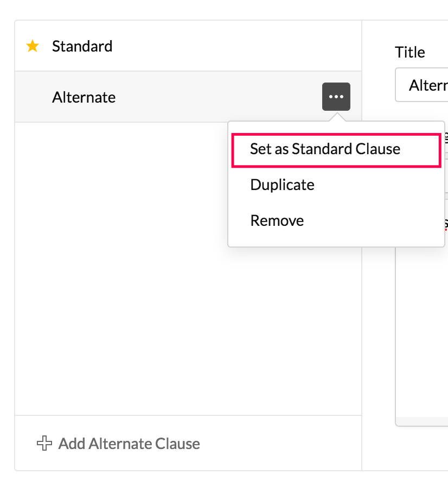Viewport: 448px width, 493px height.
Task: Click the word Clause in Set as Standard
Action: pos(377,149)
